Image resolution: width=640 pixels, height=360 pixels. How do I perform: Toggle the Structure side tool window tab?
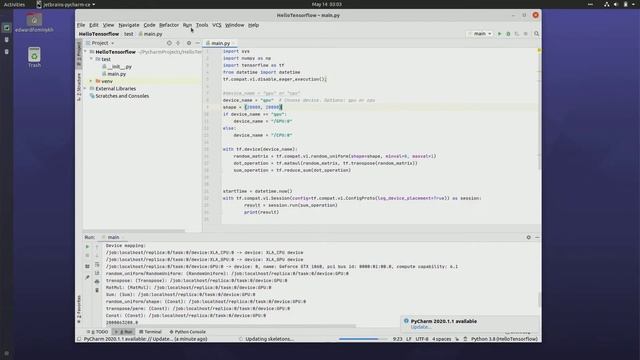79,87
